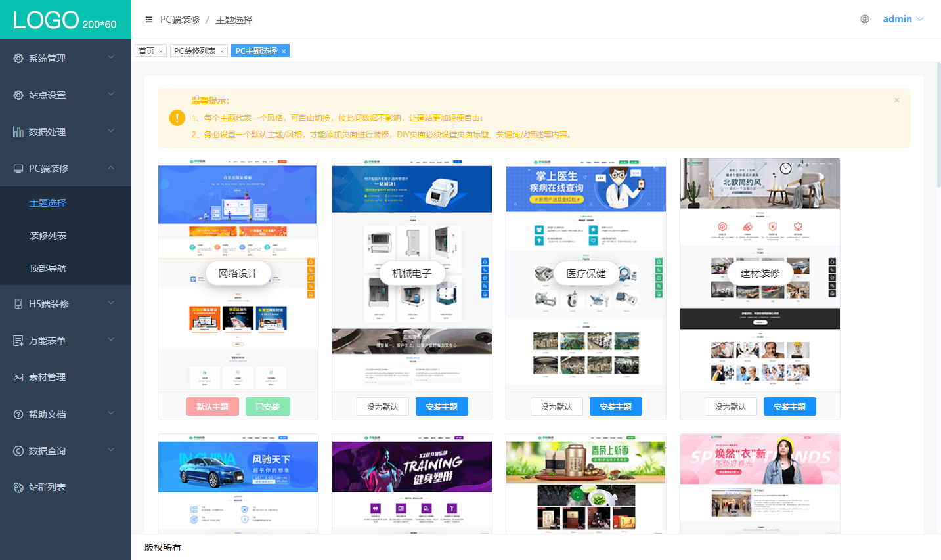The height and width of the screenshot is (560, 941).
Task: Click the globe language icon
Action: click(865, 19)
